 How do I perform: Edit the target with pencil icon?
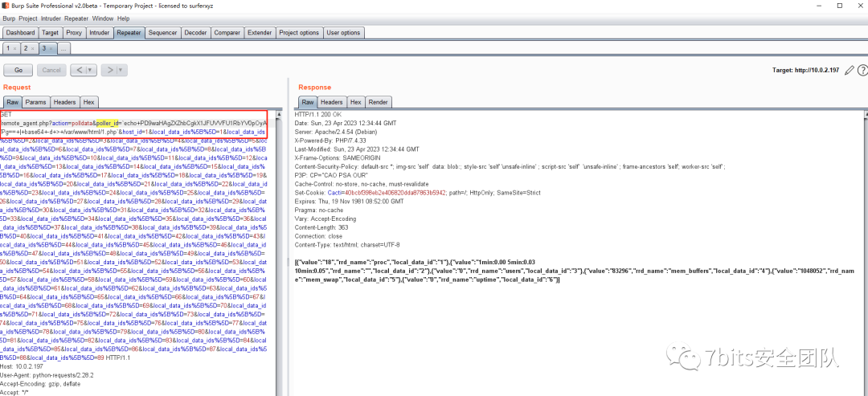(850, 71)
